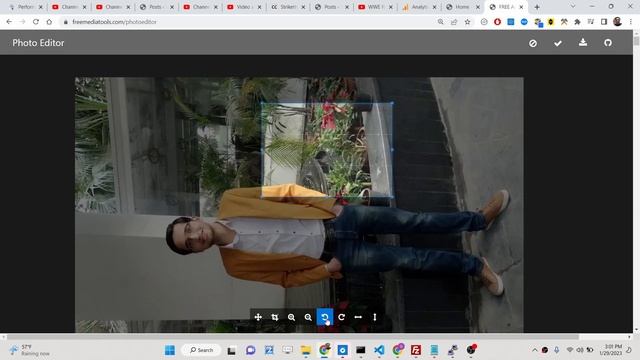
Task: Switch to the WWE YouTube tab
Action: pos(374,7)
